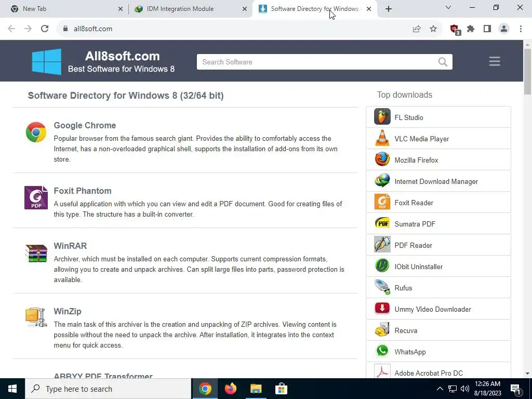
Task: Click the page vertical scrollbar thumb
Action: (527, 71)
